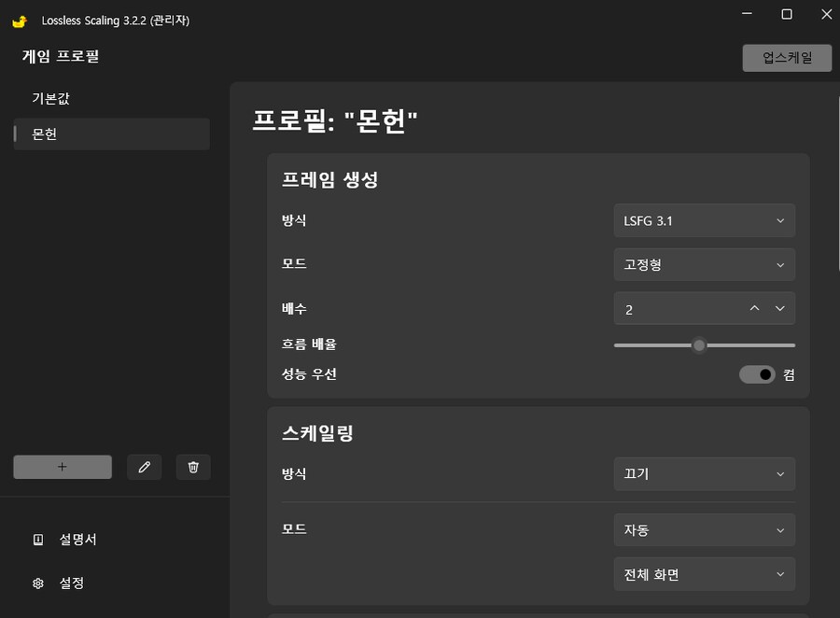840x618 pixels.
Task: Expand the 끄기 scaling 방식 dropdown
Action: pyautogui.click(x=704, y=474)
